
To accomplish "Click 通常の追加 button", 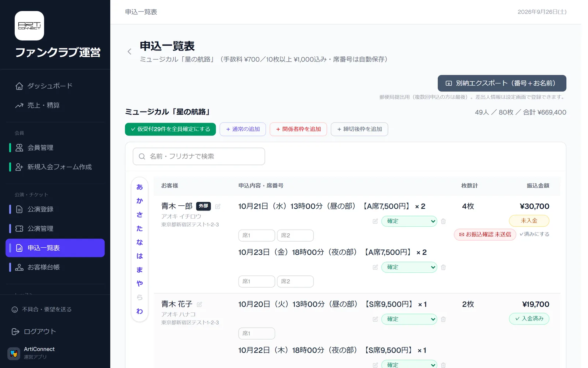I will coord(243,129).
